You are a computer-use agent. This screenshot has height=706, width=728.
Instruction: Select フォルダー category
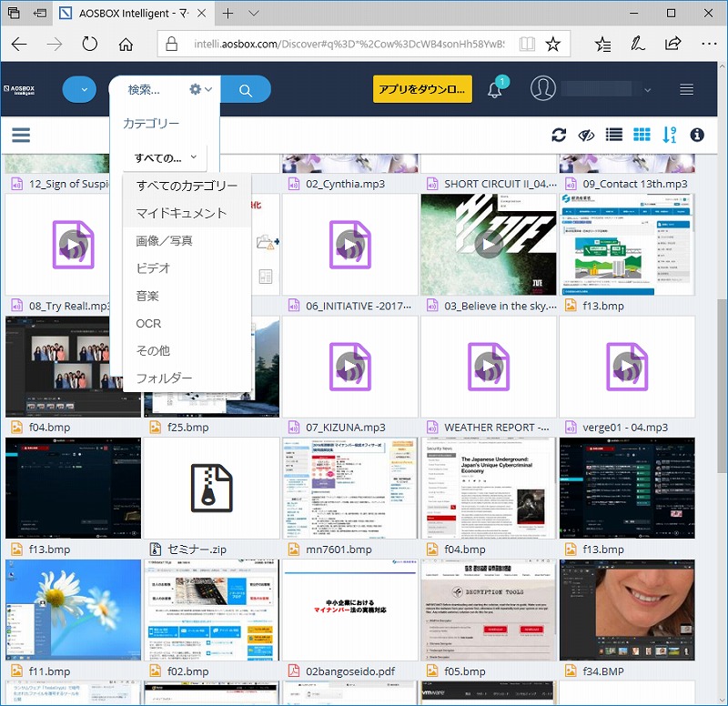coord(187,378)
